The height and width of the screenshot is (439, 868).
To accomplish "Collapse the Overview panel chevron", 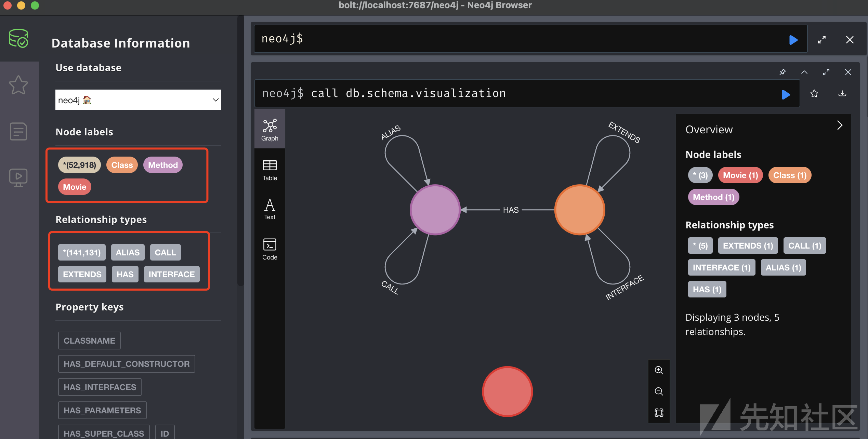I will [x=840, y=125].
